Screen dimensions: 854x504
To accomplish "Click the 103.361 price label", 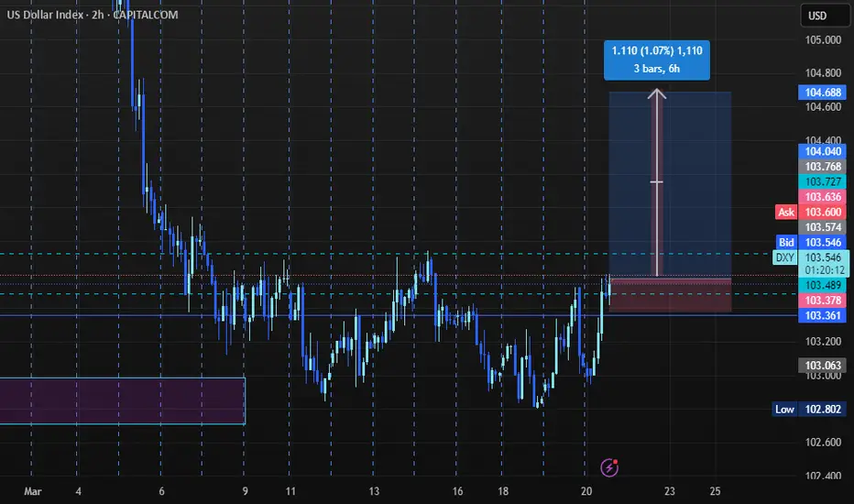I will (823, 315).
